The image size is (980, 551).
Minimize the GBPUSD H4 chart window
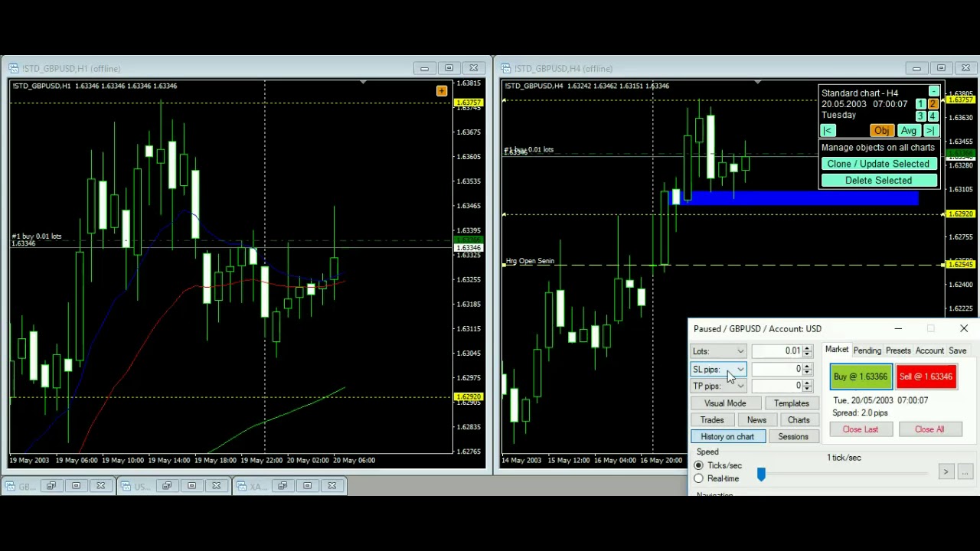coord(916,68)
